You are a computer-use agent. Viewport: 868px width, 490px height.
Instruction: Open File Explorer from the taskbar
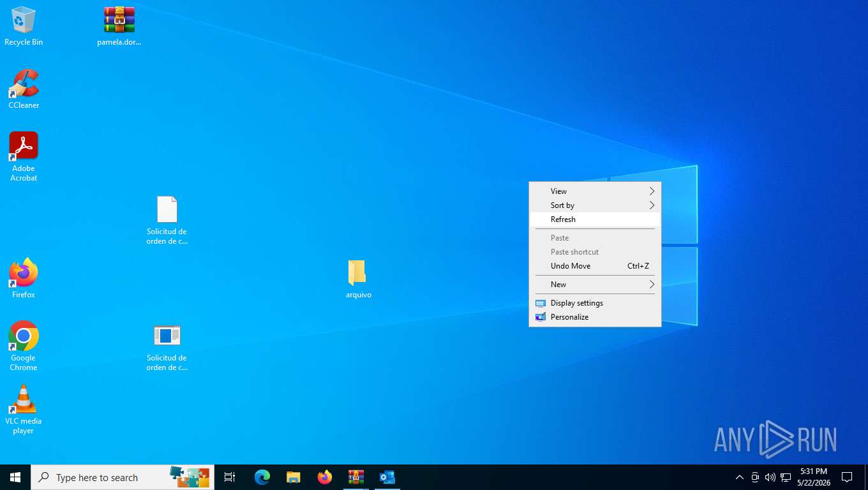(x=294, y=477)
